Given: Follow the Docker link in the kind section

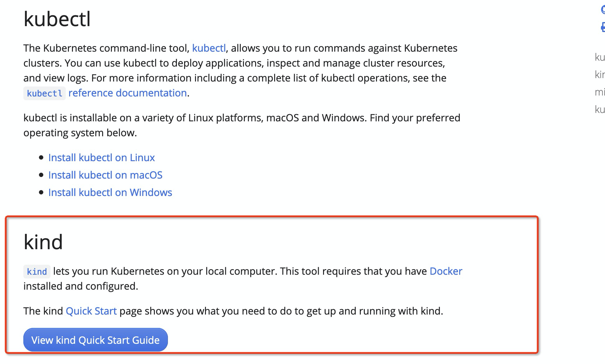Looking at the screenshot, I should coord(446,271).
